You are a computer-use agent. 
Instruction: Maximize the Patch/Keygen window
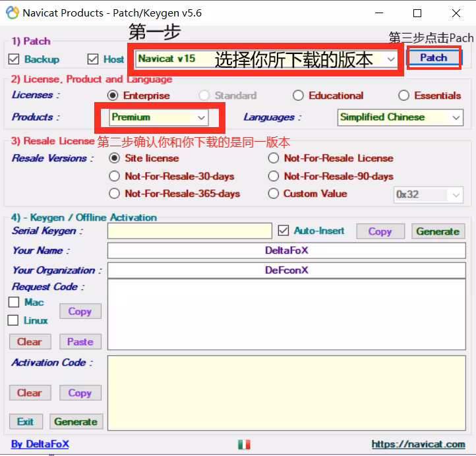click(417, 13)
